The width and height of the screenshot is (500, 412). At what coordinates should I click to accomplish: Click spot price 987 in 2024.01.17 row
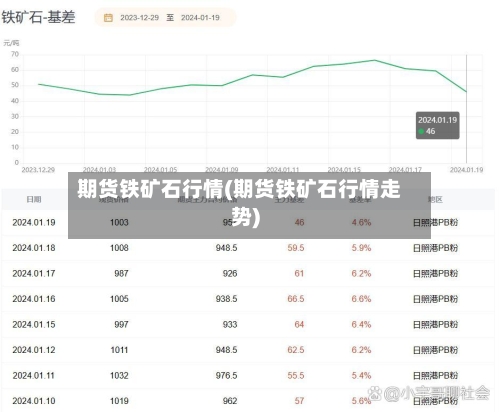tap(121, 274)
